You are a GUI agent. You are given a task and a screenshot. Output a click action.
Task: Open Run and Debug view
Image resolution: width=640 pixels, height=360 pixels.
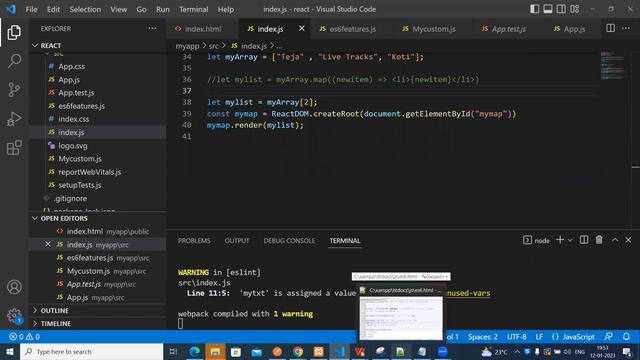pos(14,119)
